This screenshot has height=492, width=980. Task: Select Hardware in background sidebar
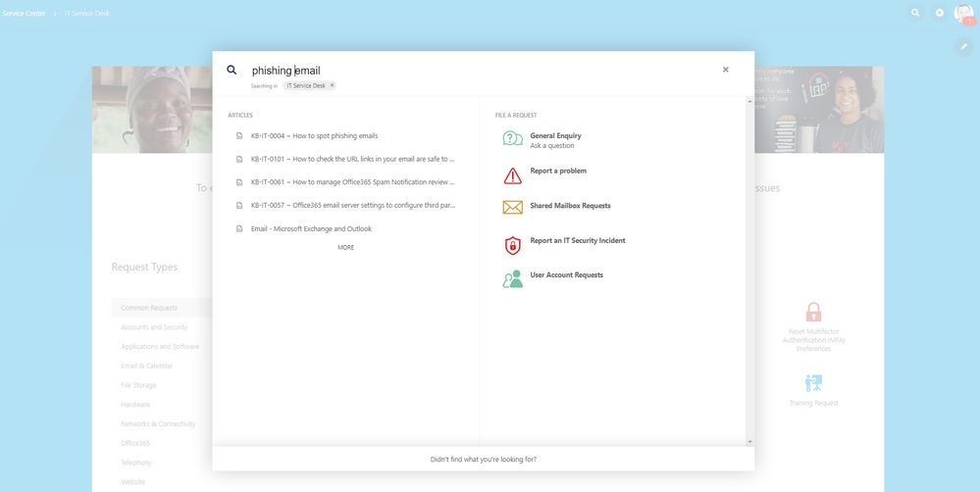pyautogui.click(x=135, y=405)
